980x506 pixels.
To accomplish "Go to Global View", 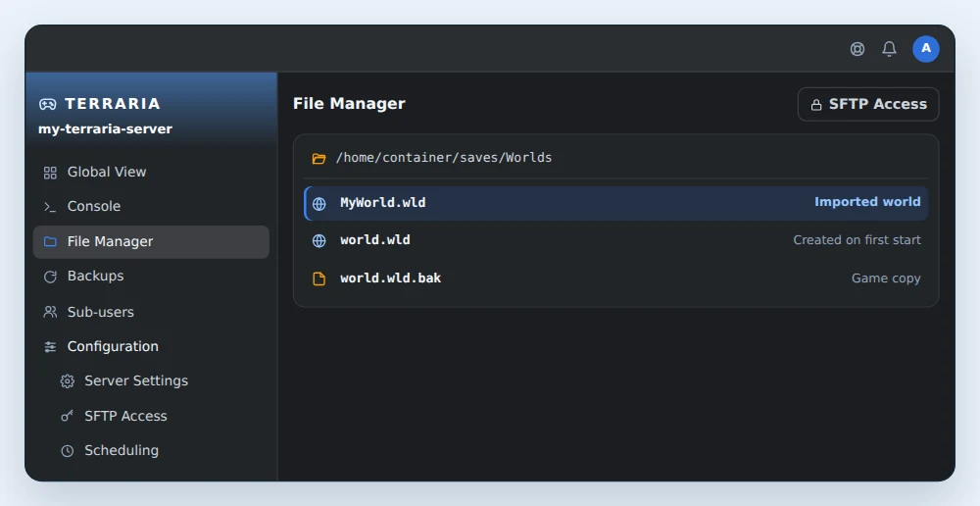I will point(151,172).
